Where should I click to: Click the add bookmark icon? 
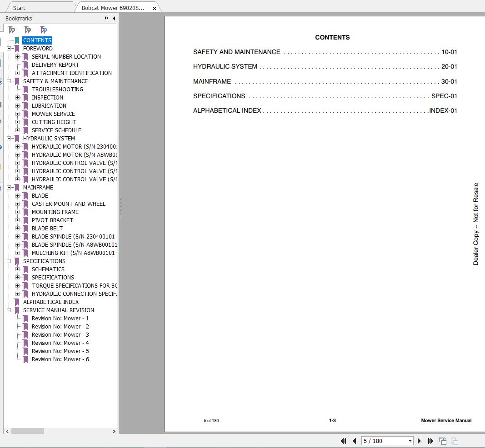click(x=28, y=30)
